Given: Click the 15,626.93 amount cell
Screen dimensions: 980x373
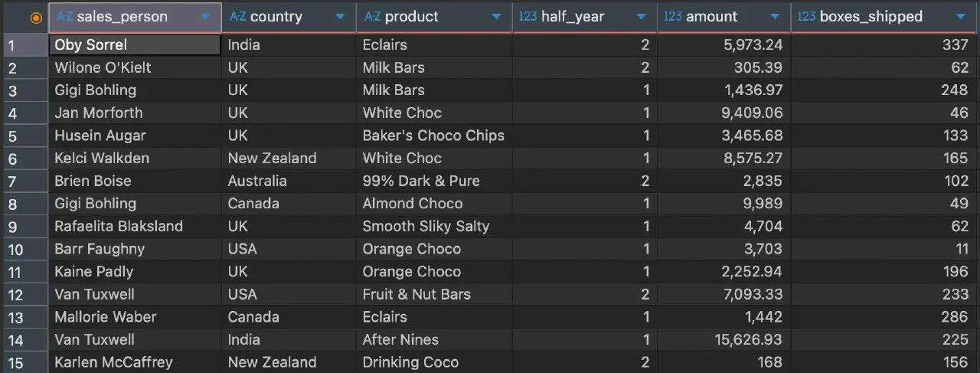Looking at the screenshot, I should pyautogui.click(x=724, y=340).
